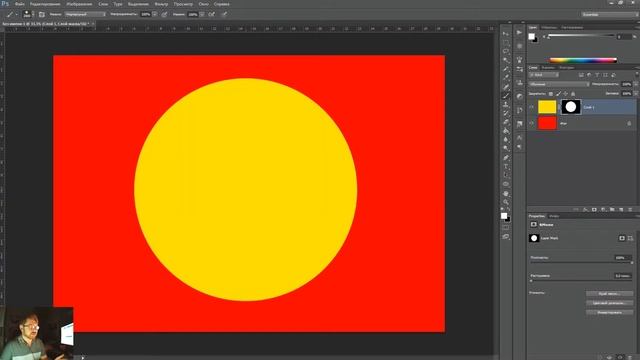Toggle the Brush panel from options bar
The width and height of the screenshot is (640, 360).
pyautogui.click(x=42, y=14)
